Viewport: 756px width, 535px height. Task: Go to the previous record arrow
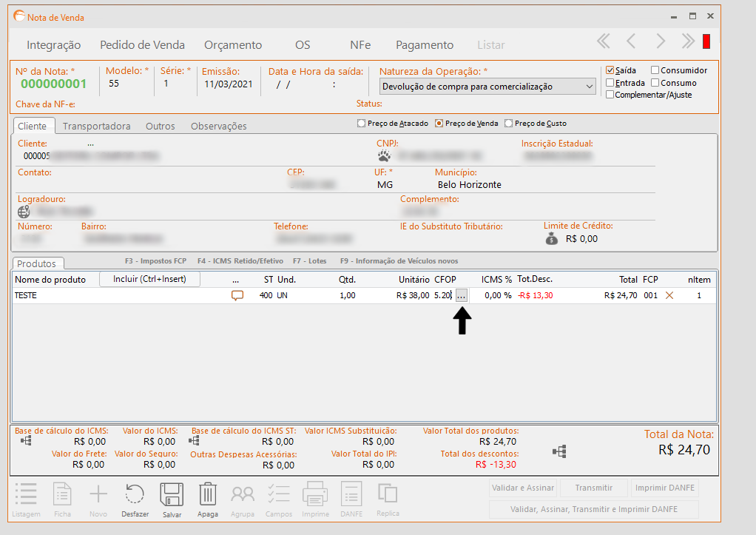[631, 41]
